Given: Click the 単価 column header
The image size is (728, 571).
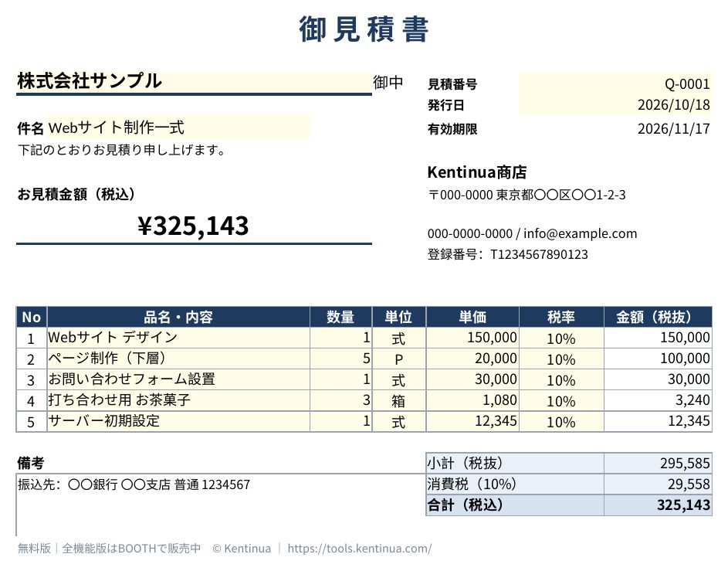Looking at the screenshot, I should pyautogui.click(x=472, y=317).
